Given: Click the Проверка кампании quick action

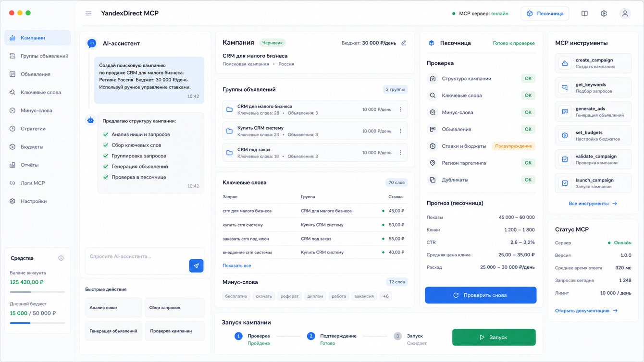Looking at the screenshot, I should point(174,331).
